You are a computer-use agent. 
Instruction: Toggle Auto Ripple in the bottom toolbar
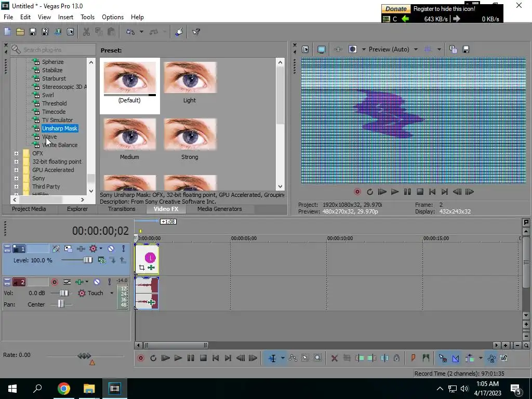tap(470, 358)
